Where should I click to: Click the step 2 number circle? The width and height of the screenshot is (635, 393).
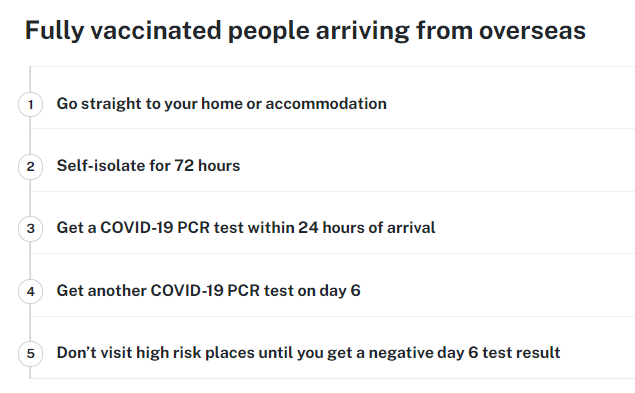[x=30, y=167]
